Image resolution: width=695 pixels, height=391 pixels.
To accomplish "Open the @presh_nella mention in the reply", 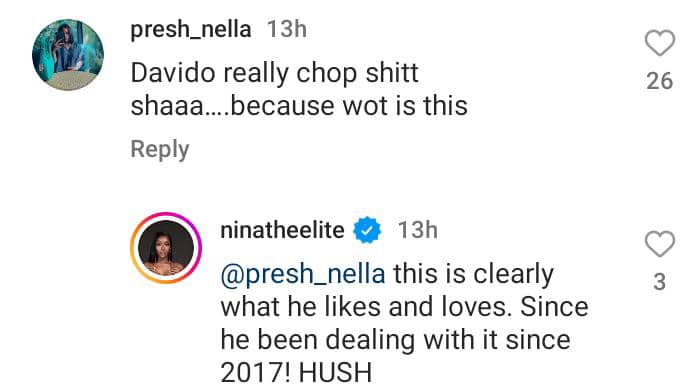I will pos(303,274).
